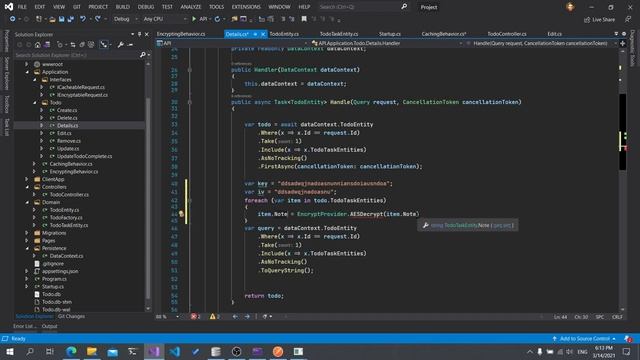
Task: Click the Search Solution Explorer input field
Action: [x=77, y=55]
